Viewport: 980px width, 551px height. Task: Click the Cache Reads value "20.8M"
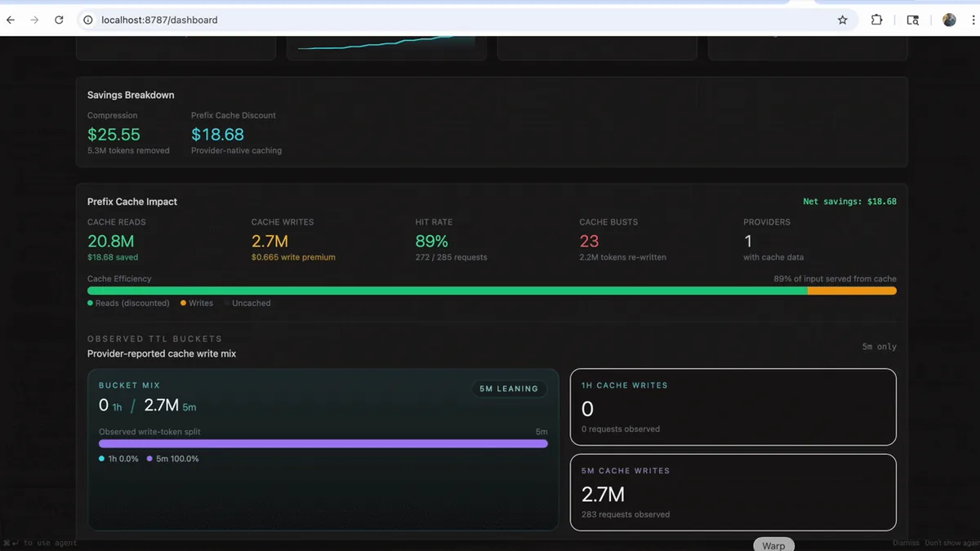tap(110, 241)
